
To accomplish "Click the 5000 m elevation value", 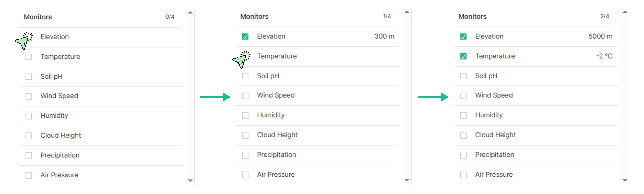I will 601,36.
